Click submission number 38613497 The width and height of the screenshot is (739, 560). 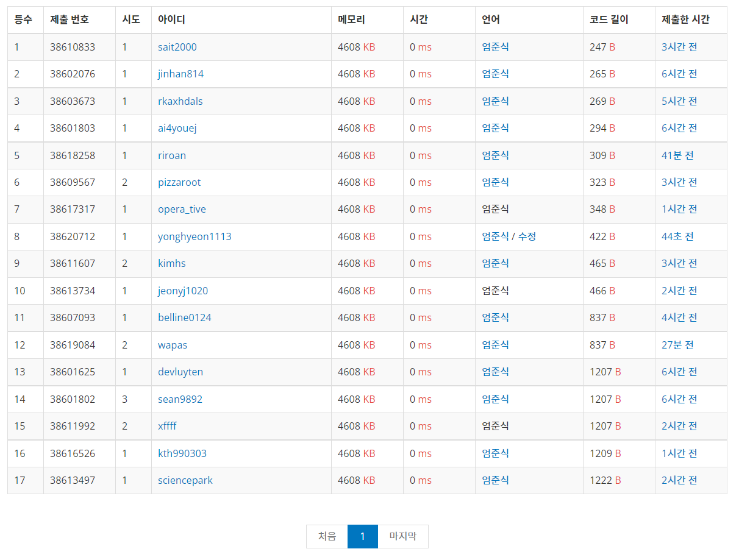(x=73, y=480)
